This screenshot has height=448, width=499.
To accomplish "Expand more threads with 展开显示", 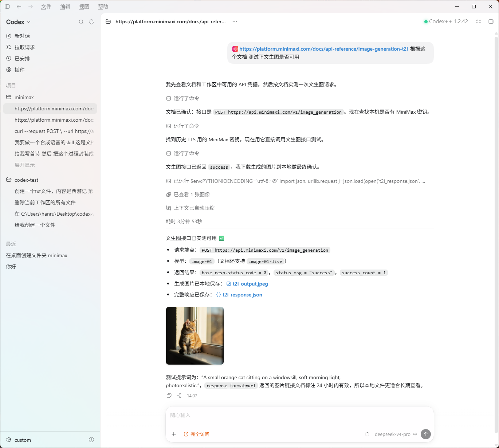I will (x=25, y=165).
